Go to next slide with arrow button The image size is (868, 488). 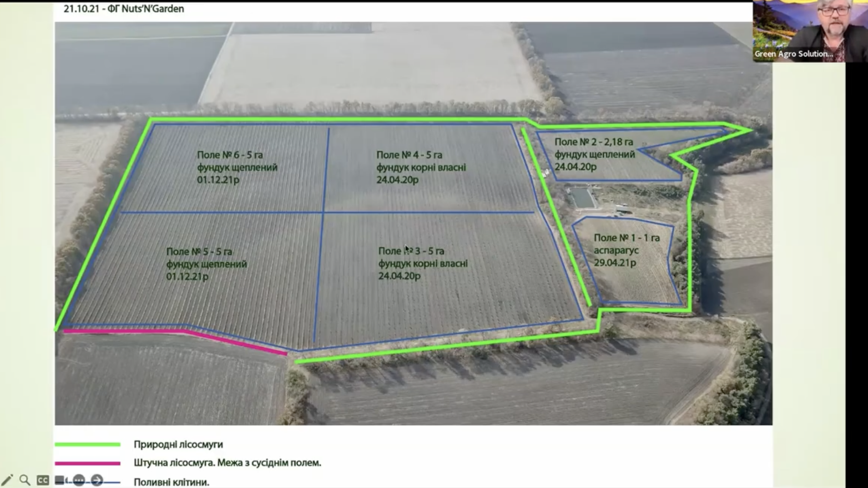[97, 480]
